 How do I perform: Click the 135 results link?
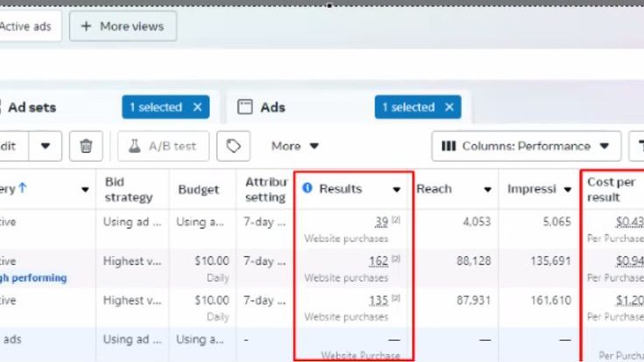click(378, 301)
